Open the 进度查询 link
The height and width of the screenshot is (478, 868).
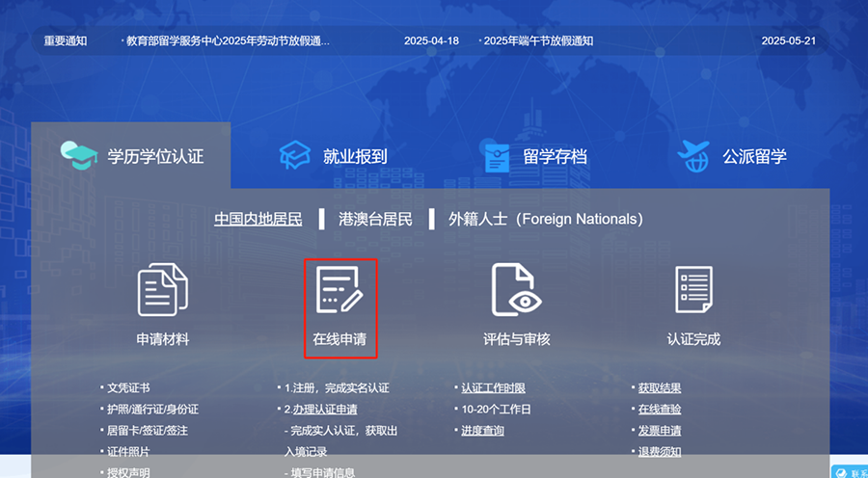pos(482,431)
